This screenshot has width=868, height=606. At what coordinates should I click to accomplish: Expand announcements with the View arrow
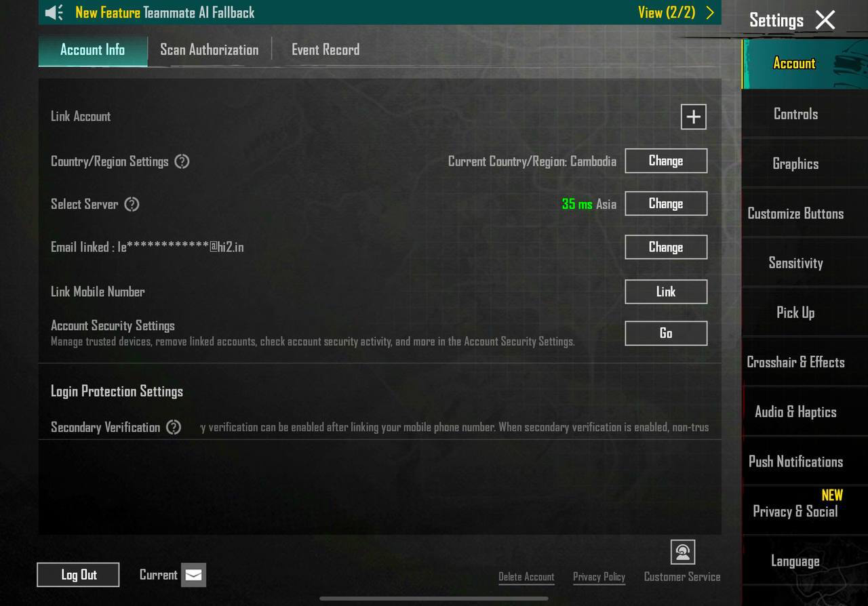(709, 12)
